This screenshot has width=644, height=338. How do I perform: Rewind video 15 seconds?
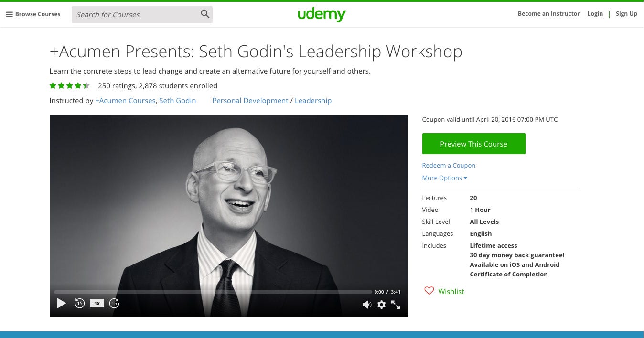80,303
